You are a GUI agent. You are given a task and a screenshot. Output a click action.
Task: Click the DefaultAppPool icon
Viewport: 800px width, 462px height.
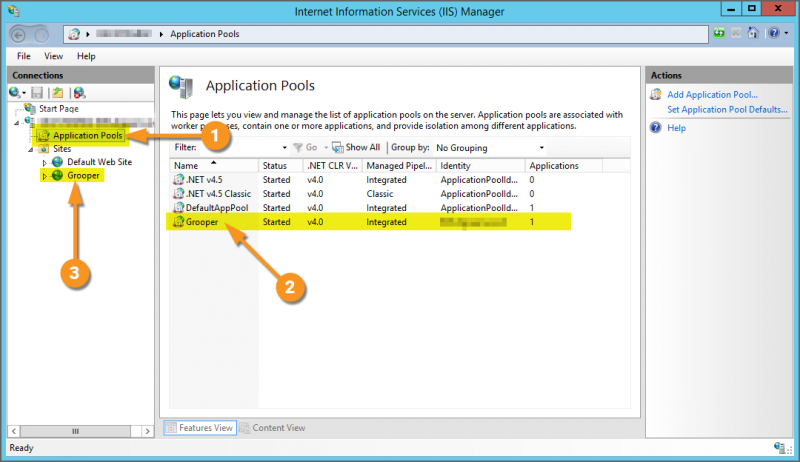[x=178, y=208]
